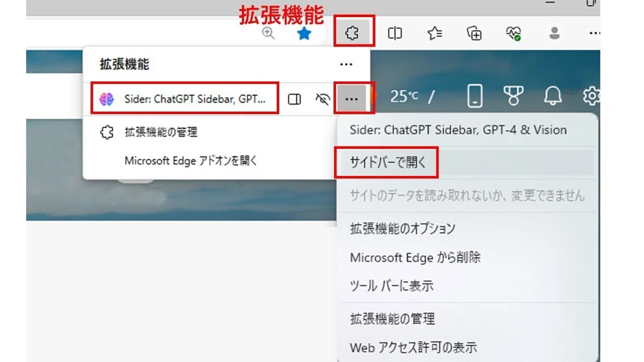Open the Collections icon

474,34
